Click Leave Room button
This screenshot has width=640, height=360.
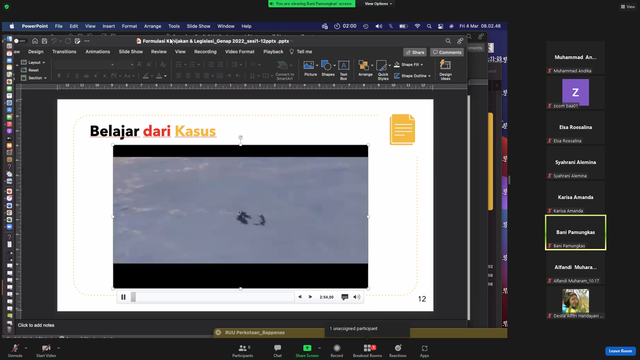coord(620,351)
